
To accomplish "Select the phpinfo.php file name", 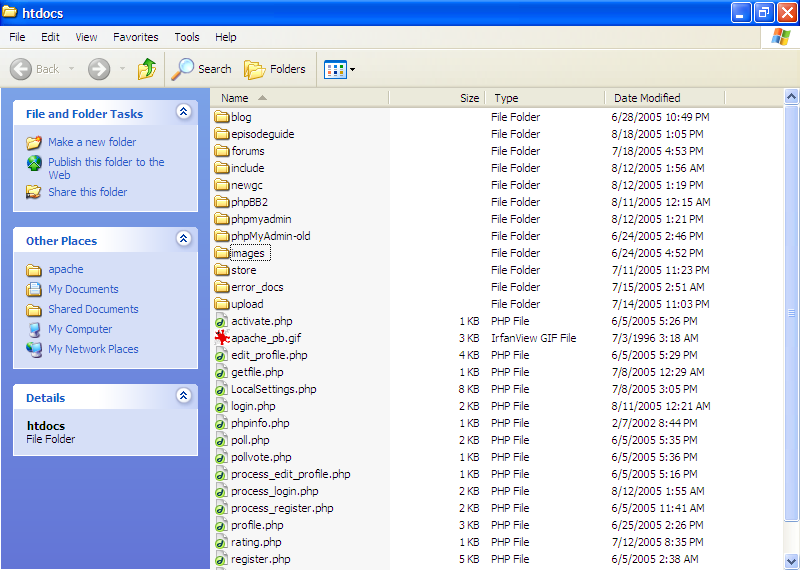I will [x=260, y=423].
